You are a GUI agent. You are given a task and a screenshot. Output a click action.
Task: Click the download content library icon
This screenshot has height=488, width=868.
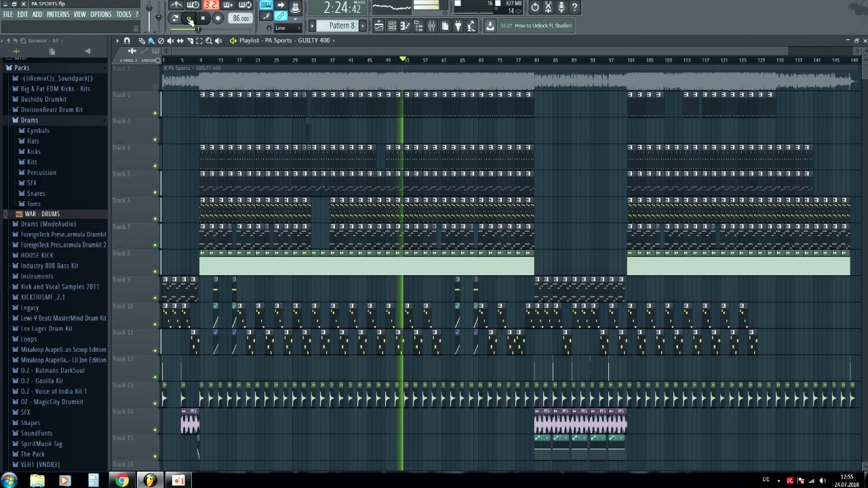490,26
